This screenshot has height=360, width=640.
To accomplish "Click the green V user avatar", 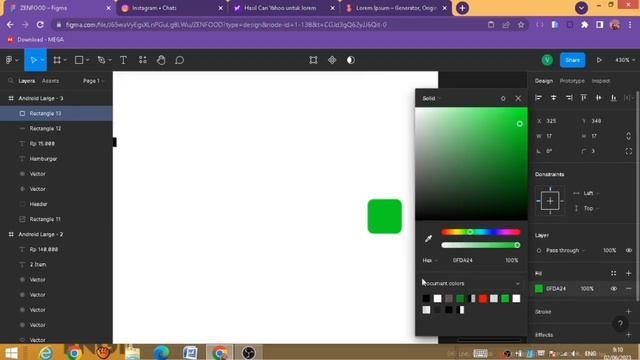I will [x=547, y=60].
